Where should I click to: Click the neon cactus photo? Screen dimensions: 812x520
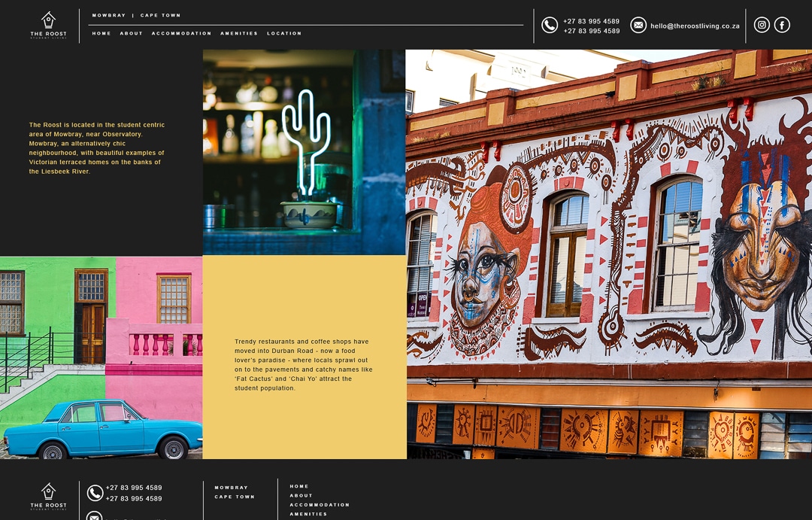point(304,152)
